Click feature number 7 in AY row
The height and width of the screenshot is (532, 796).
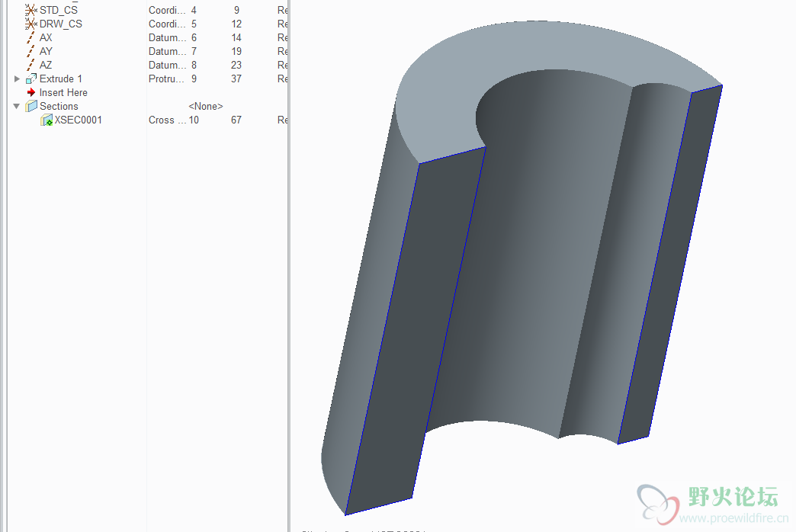click(x=194, y=51)
